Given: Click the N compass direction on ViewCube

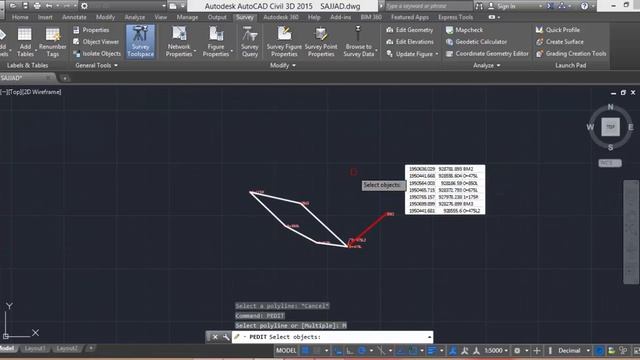Looking at the screenshot, I should (610, 107).
